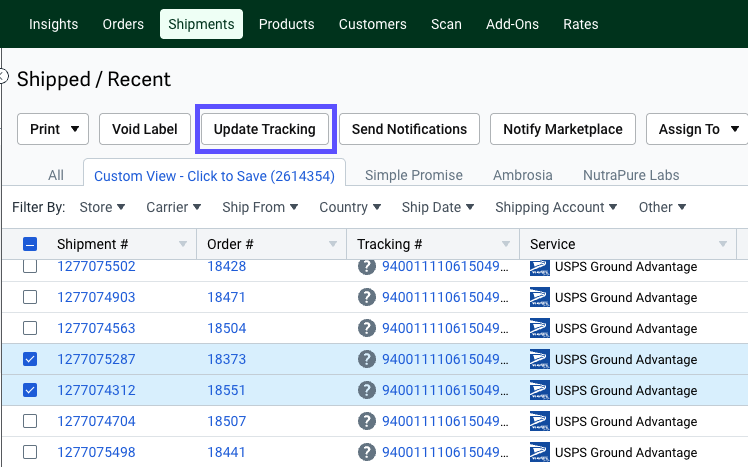Image resolution: width=748 pixels, height=467 pixels.
Task: Open Tracking # column filter arrow
Action: click(x=505, y=245)
